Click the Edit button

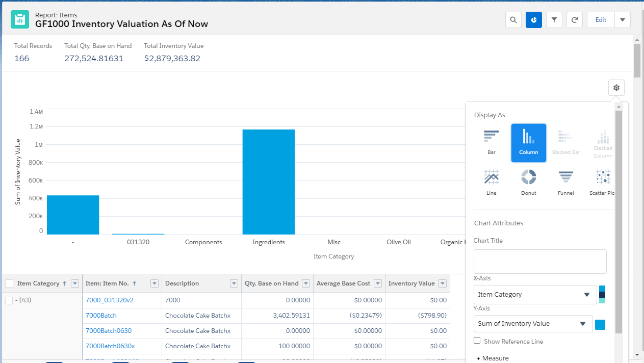(601, 20)
